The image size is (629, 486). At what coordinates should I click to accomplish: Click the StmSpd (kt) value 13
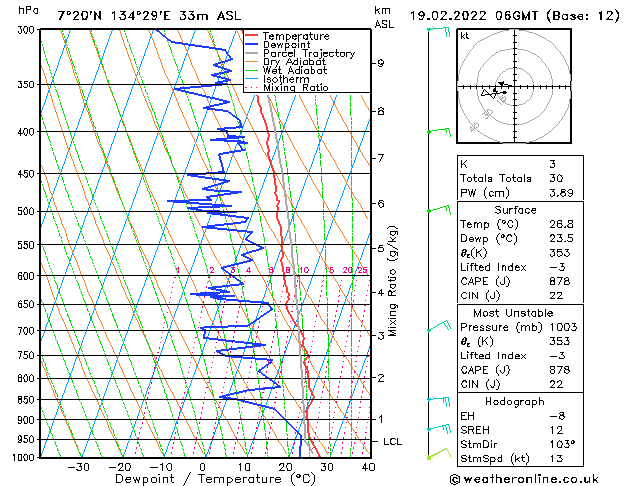tap(556, 458)
